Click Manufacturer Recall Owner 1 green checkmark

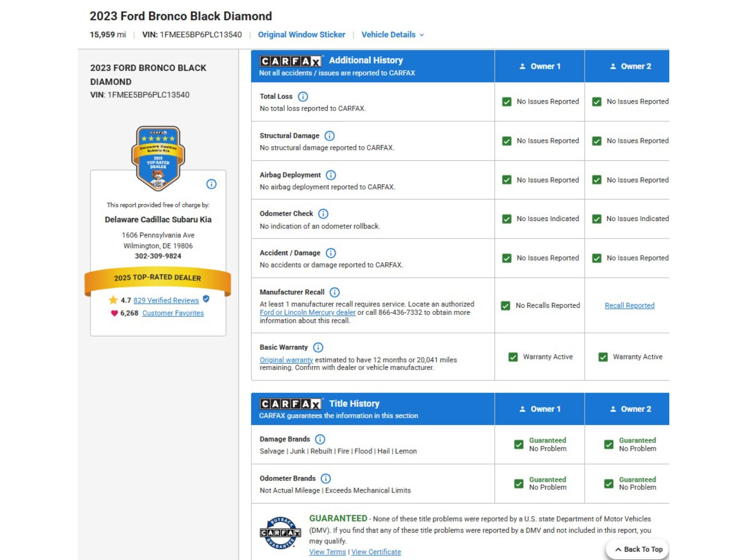point(506,306)
